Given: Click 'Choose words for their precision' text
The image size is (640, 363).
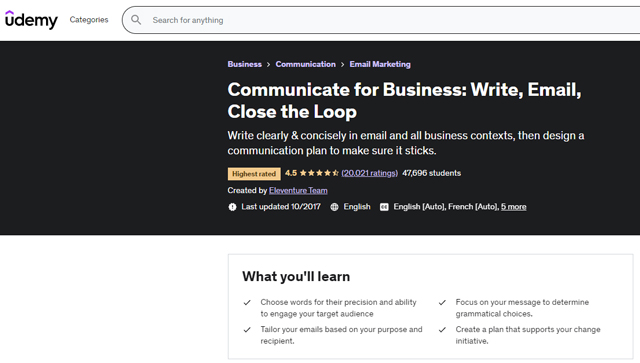Looking at the screenshot, I should (x=338, y=308).
